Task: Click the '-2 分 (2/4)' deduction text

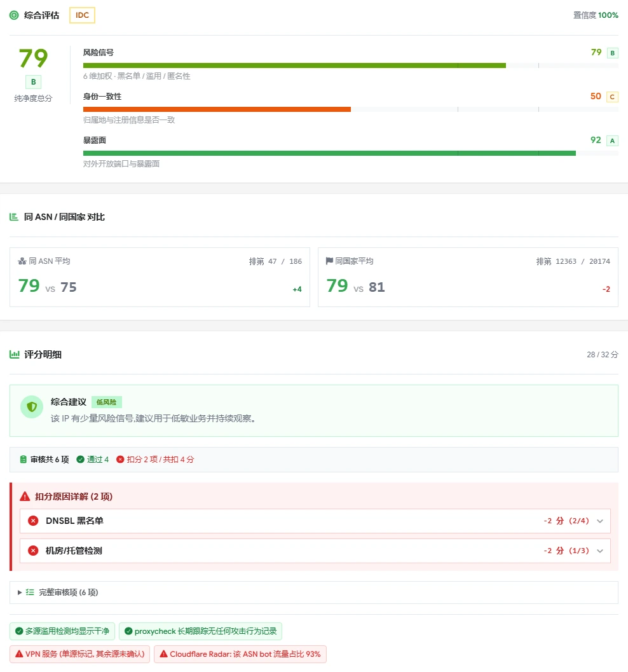Action: tap(566, 521)
